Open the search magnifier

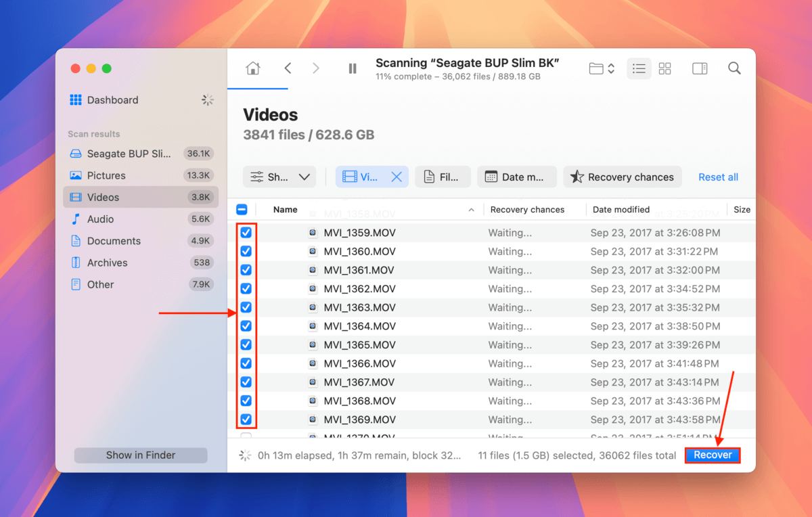click(734, 68)
